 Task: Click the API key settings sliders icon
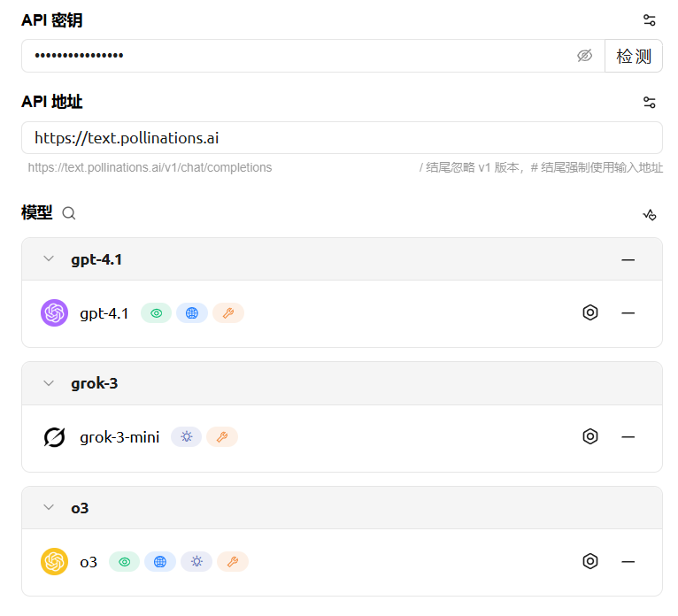(650, 20)
